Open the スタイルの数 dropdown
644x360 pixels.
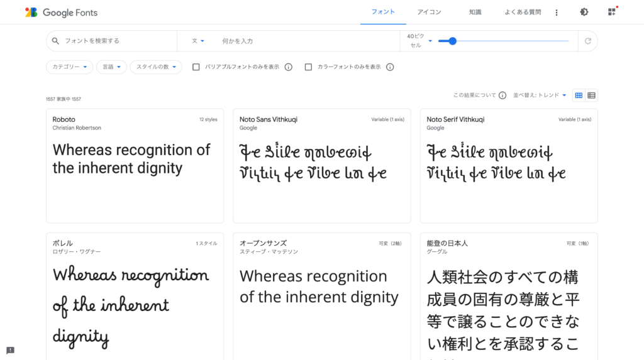(156, 67)
